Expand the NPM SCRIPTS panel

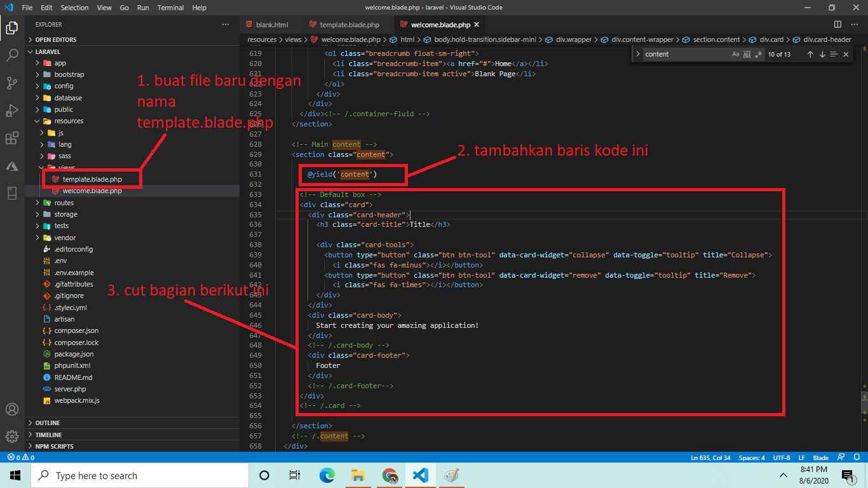(x=132, y=446)
